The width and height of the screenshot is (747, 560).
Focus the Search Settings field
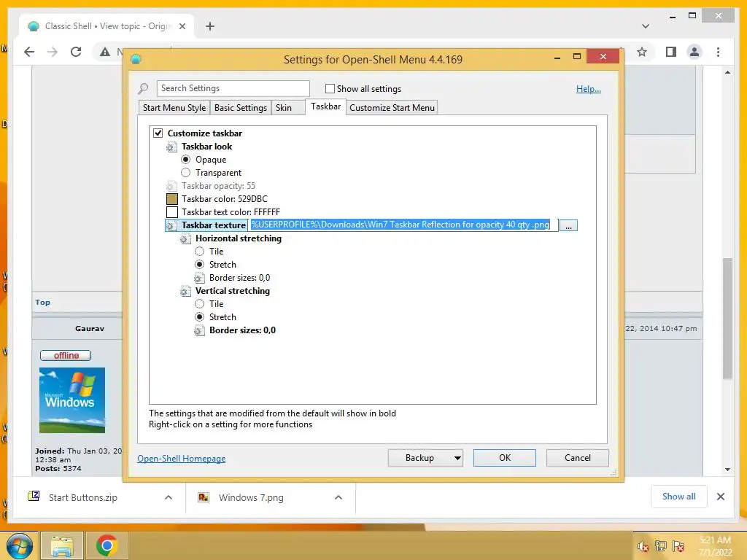(x=233, y=88)
